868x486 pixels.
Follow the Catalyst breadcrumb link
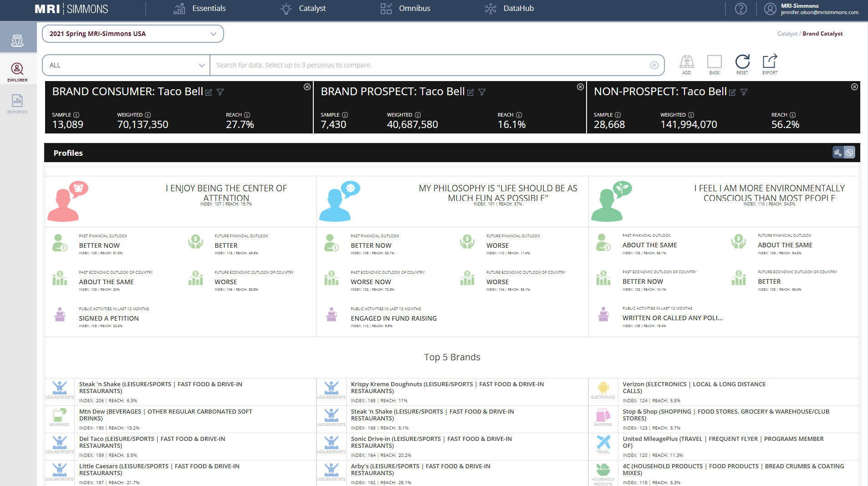click(x=787, y=34)
